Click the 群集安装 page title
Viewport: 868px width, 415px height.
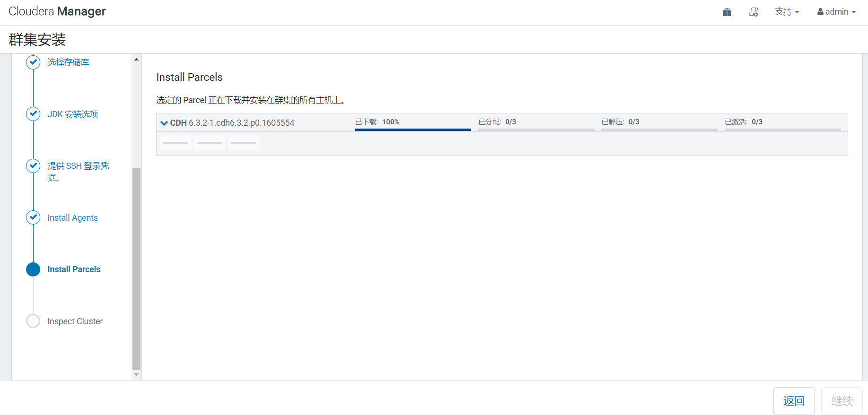click(x=37, y=39)
